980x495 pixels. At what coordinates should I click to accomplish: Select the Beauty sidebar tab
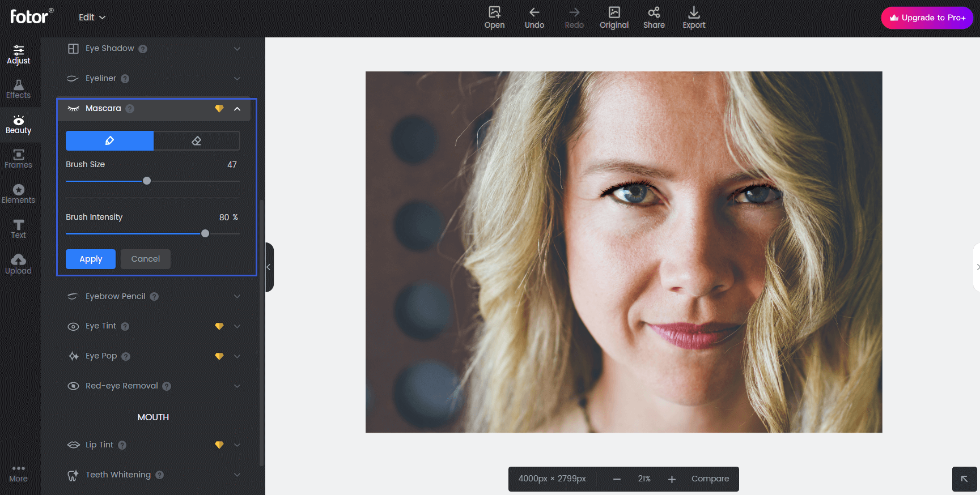point(18,125)
